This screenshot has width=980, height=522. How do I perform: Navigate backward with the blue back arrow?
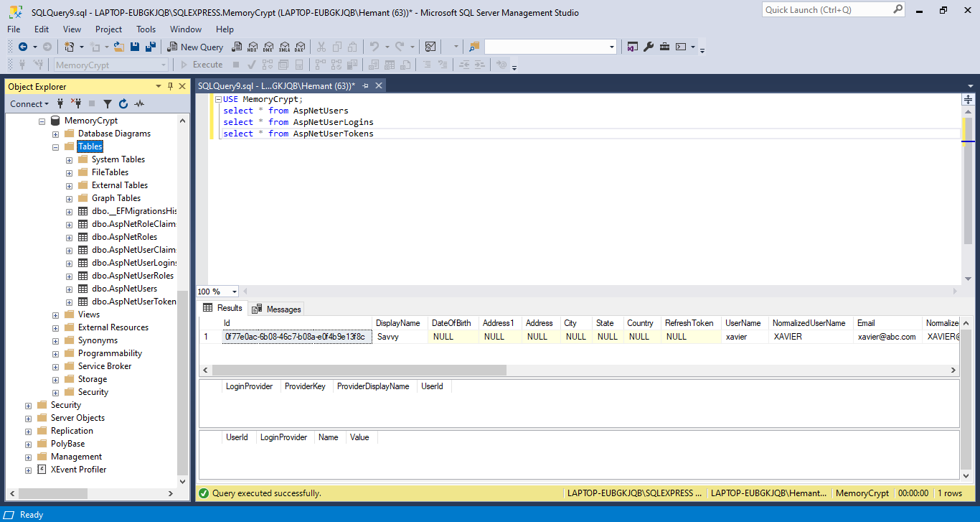(x=23, y=47)
